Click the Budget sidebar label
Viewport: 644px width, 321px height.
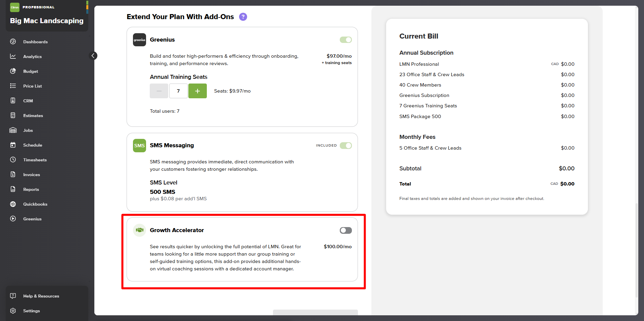[31, 71]
